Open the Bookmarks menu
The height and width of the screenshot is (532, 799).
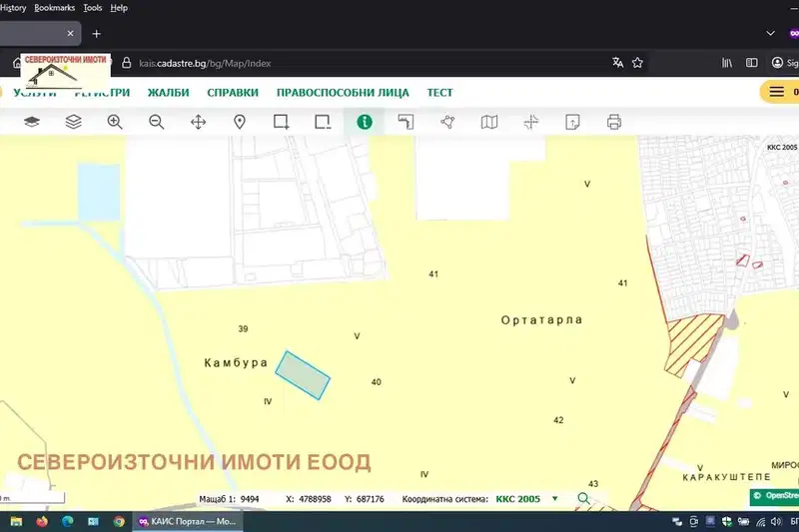coord(55,8)
